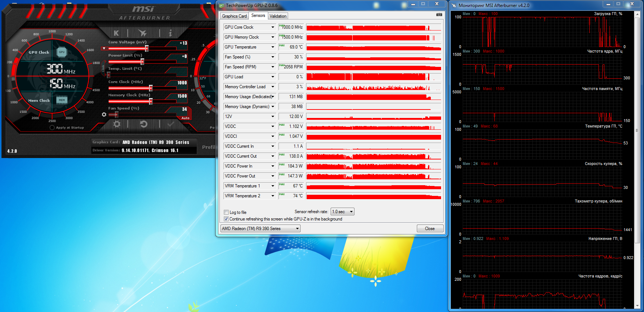The image size is (644, 312).
Task: Minimize the GPU-Z window
Action: point(413,4)
